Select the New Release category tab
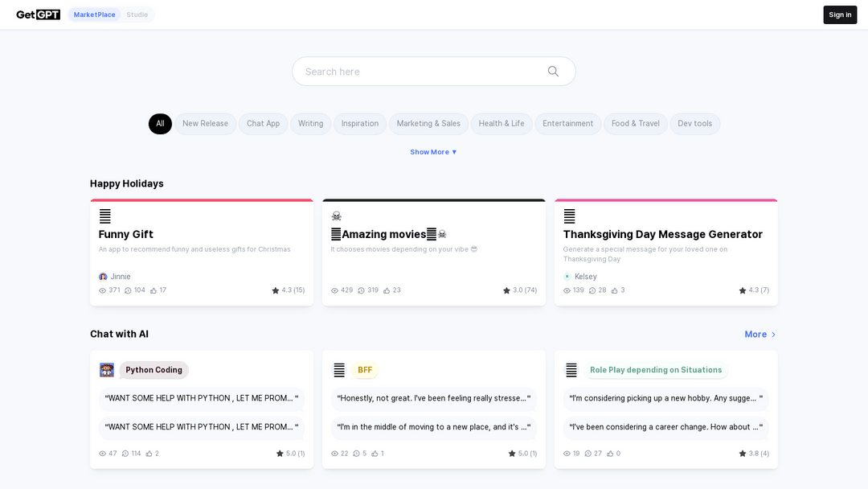The image size is (868, 489). pyautogui.click(x=205, y=124)
